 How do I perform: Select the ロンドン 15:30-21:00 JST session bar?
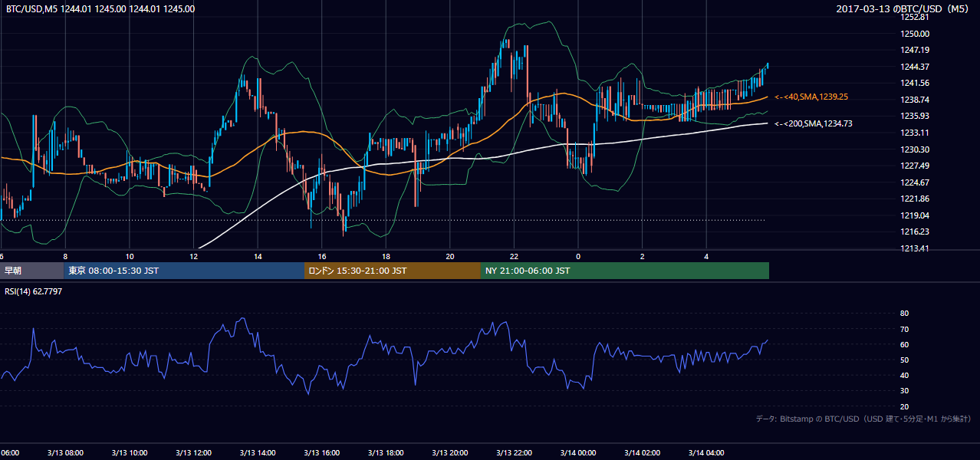point(393,271)
